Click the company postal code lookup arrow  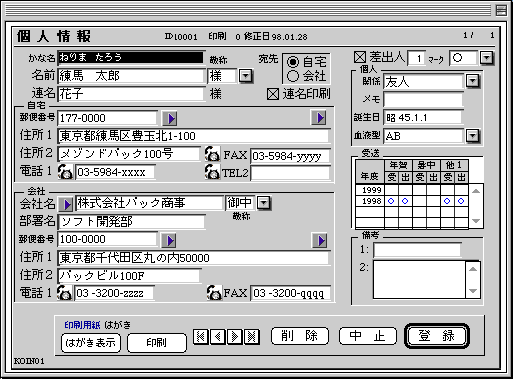[169, 240]
